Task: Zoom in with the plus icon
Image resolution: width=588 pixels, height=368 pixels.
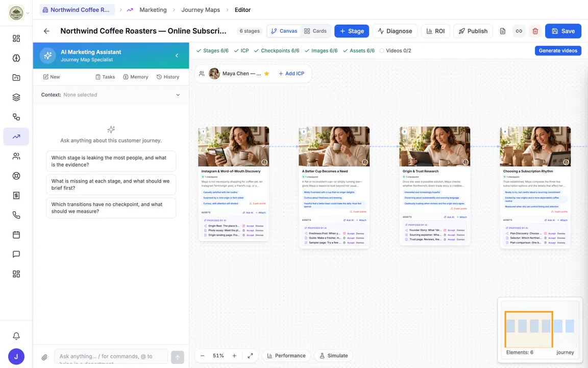Action: tap(234, 356)
